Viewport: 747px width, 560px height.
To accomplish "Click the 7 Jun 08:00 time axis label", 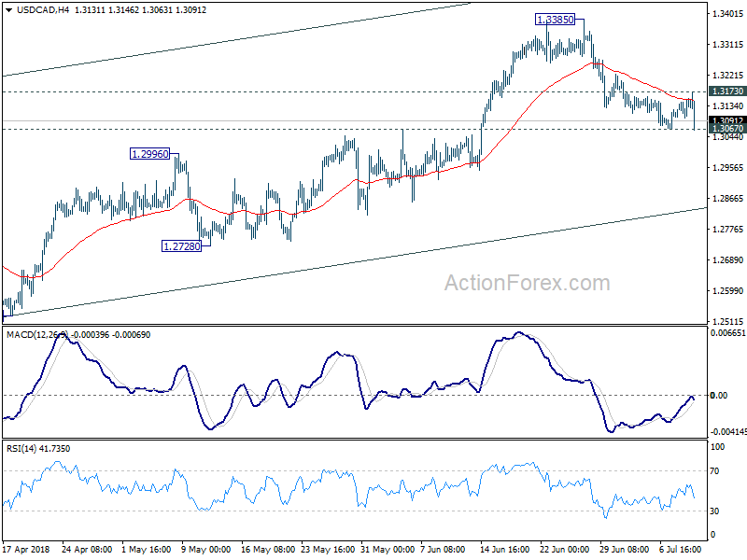I will coord(443,550).
